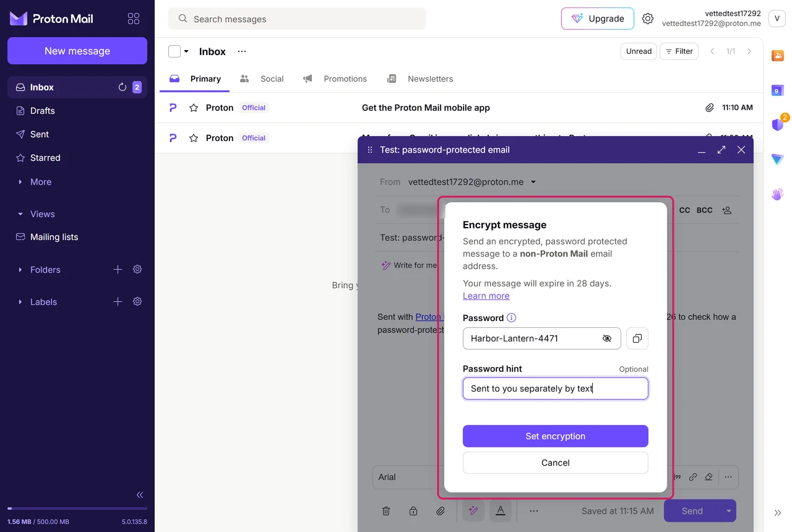This screenshot has height=532, width=792.
Task: Open Proton Pass shield icon in side panel
Action: coord(778,124)
